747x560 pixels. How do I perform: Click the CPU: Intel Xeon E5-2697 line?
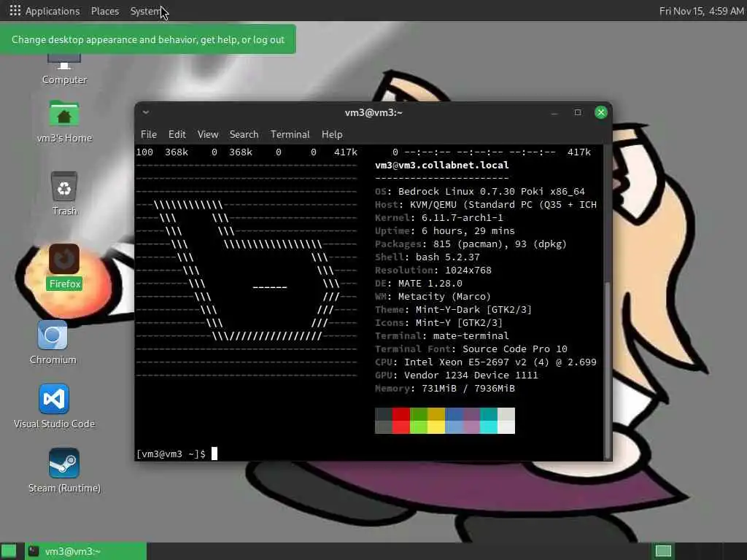(485, 362)
